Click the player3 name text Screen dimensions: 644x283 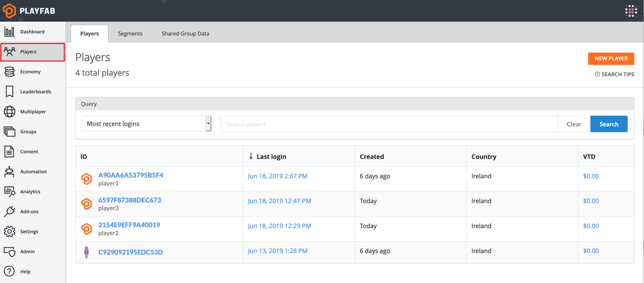[x=108, y=208]
